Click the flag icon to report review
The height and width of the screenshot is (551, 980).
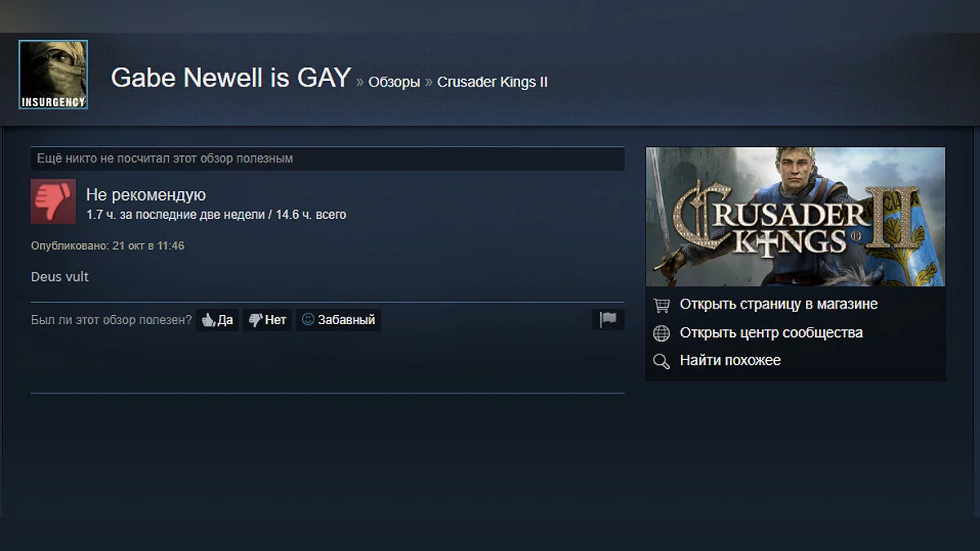(x=608, y=320)
